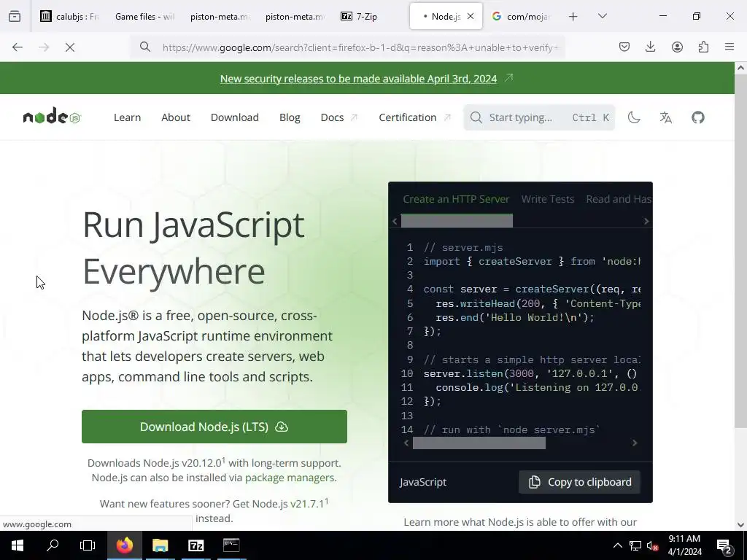
Task: Open the Docs external link
Action: tap(338, 117)
